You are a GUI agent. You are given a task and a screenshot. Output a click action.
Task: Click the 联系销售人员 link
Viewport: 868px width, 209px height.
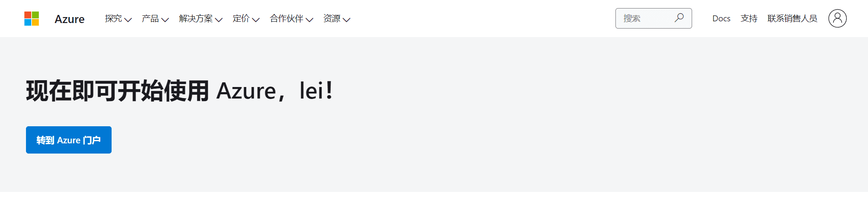(792, 18)
